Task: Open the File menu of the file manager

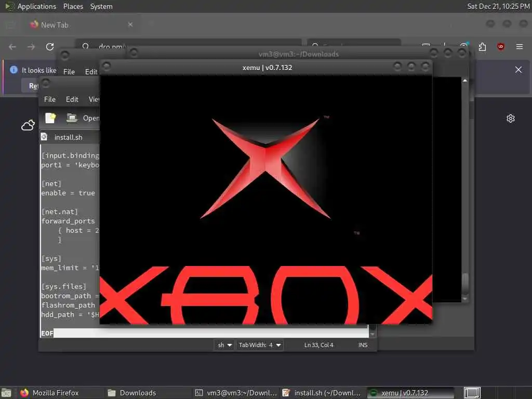Action: [69, 72]
